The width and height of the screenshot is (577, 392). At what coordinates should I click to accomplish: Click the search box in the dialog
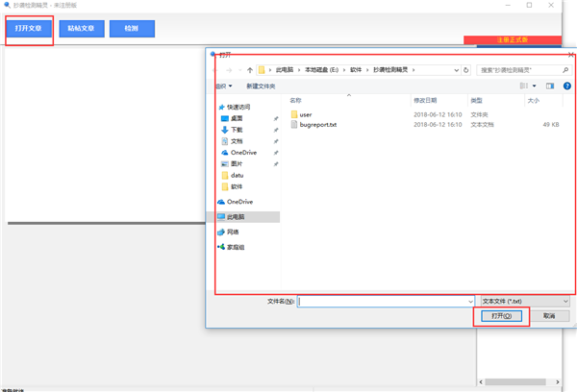coord(519,70)
